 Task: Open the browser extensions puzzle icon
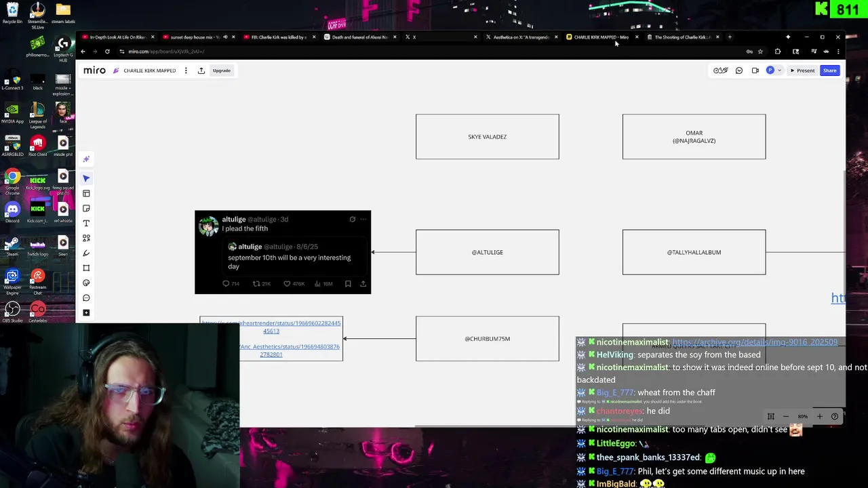pyautogui.click(x=778, y=52)
